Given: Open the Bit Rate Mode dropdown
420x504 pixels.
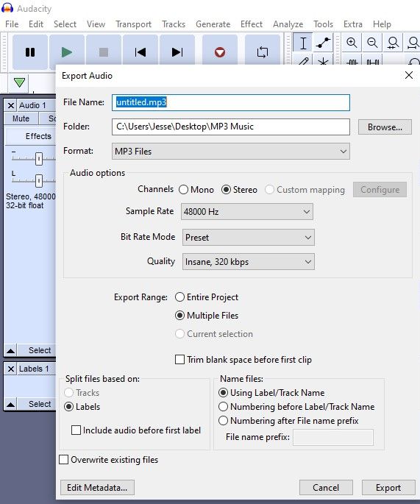Looking at the screenshot, I should tap(248, 237).
